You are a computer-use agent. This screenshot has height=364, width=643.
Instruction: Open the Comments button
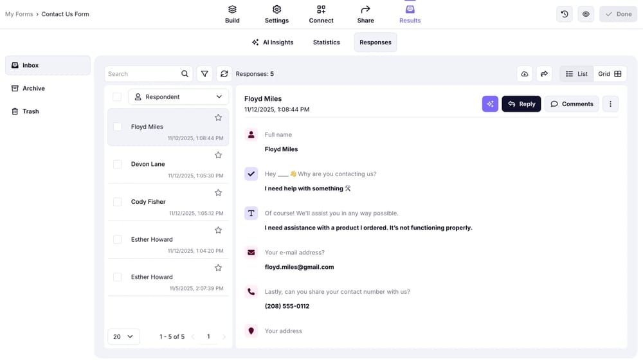click(x=572, y=104)
